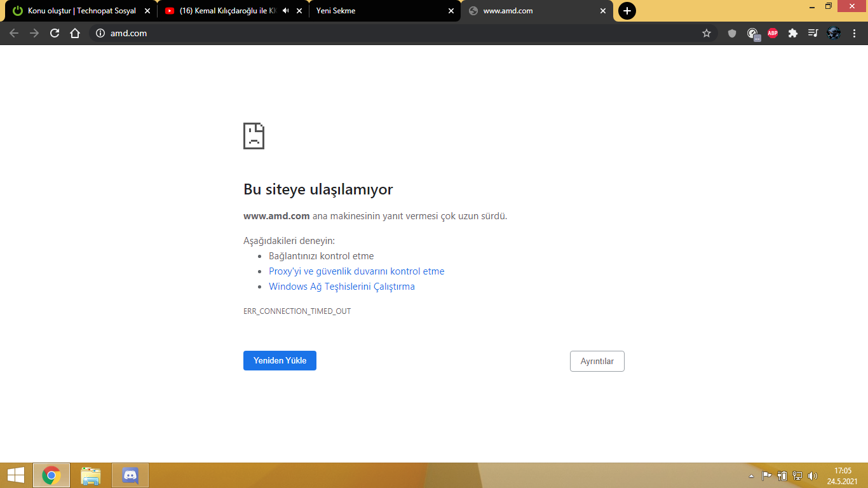Viewport: 868px width, 488px height.
Task: Close the www.amd.com tab
Action: [x=603, y=11]
